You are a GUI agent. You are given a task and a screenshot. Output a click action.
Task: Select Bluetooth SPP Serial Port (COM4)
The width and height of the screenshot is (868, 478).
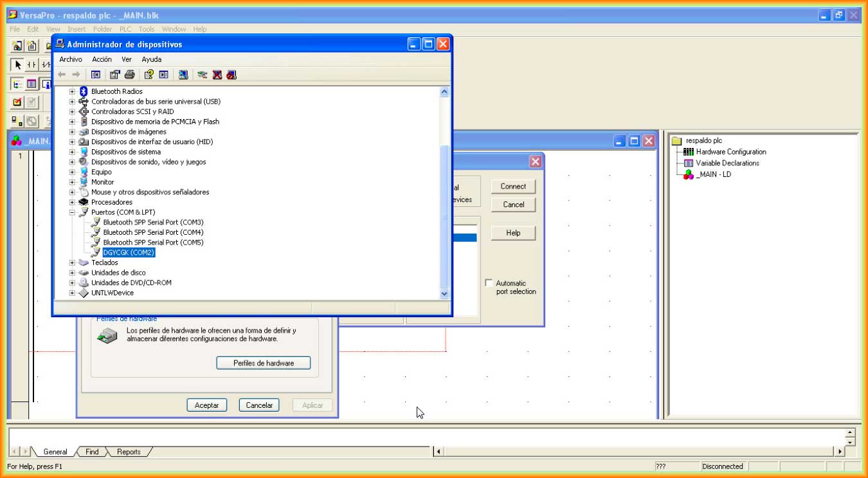[x=153, y=232]
